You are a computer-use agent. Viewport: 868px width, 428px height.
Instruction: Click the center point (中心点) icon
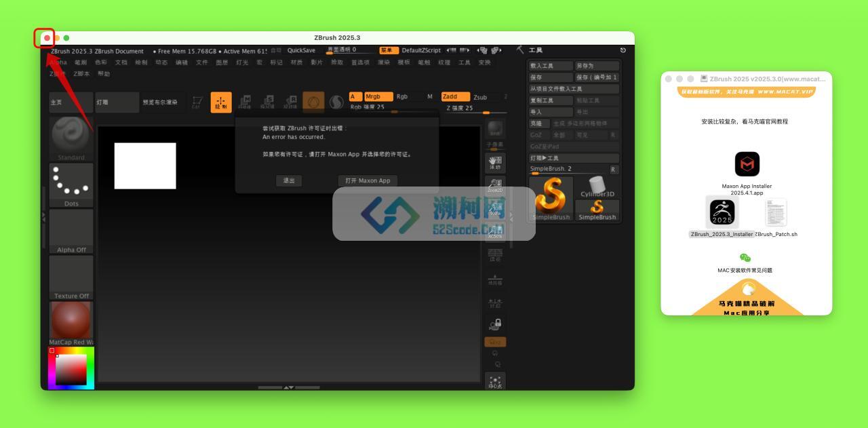tap(495, 381)
